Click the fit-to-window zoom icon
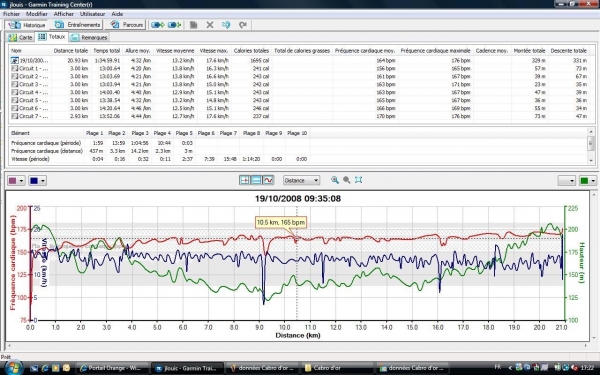 pos(359,180)
